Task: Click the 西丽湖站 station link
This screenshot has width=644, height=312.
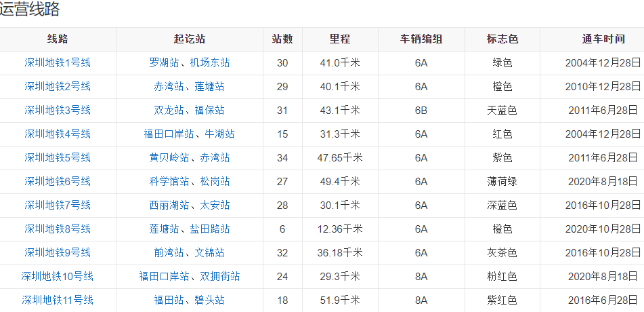Action: tap(169, 206)
